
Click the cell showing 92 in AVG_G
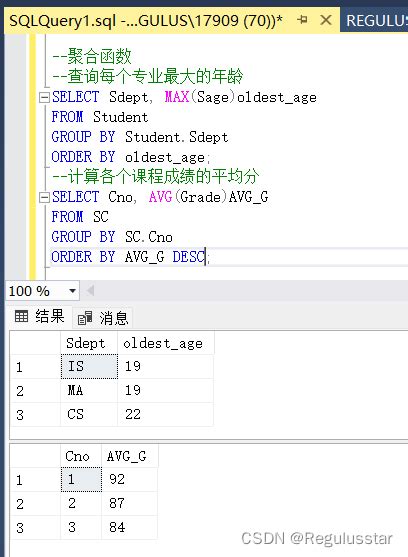tap(130, 480)
